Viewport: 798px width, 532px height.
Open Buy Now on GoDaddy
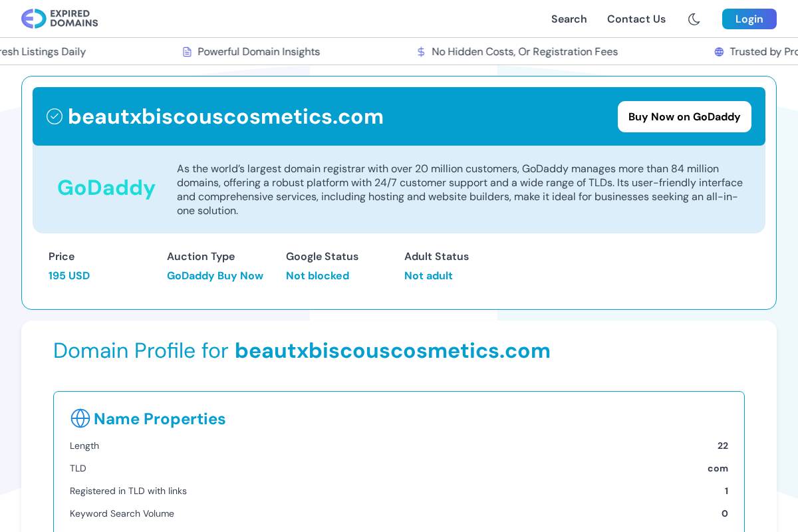coord(684,116)
